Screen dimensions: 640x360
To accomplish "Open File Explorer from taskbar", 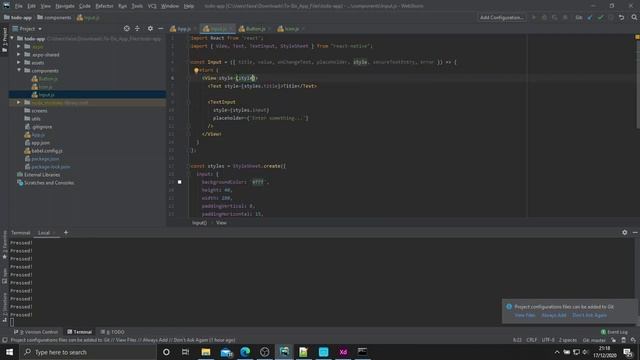I will [x=206, y=352].
